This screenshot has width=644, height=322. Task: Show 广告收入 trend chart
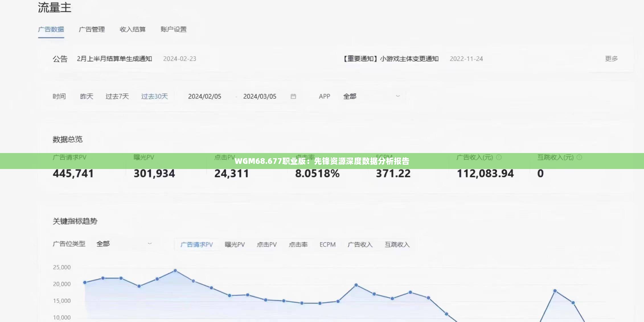coord(360,244)
